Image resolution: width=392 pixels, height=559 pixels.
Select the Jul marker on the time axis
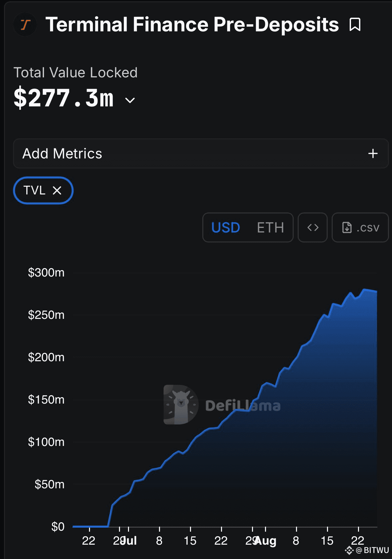(x=129, y=541)
